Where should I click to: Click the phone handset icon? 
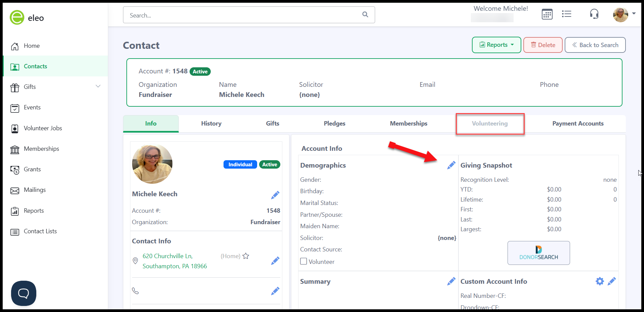(135, 291)
